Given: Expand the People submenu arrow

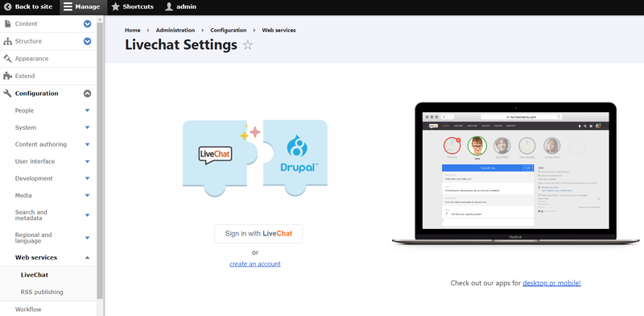Looking at the screenshot, I should (87, 110).
